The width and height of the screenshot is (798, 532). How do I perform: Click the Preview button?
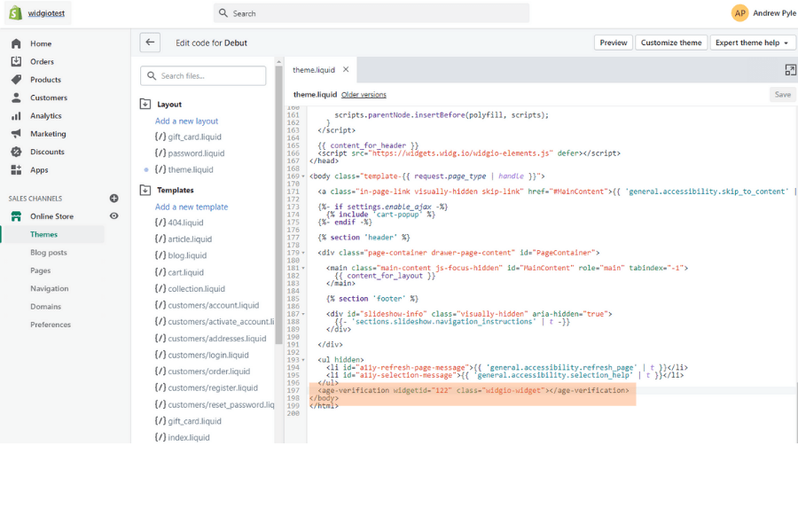[x=614, y=43]
